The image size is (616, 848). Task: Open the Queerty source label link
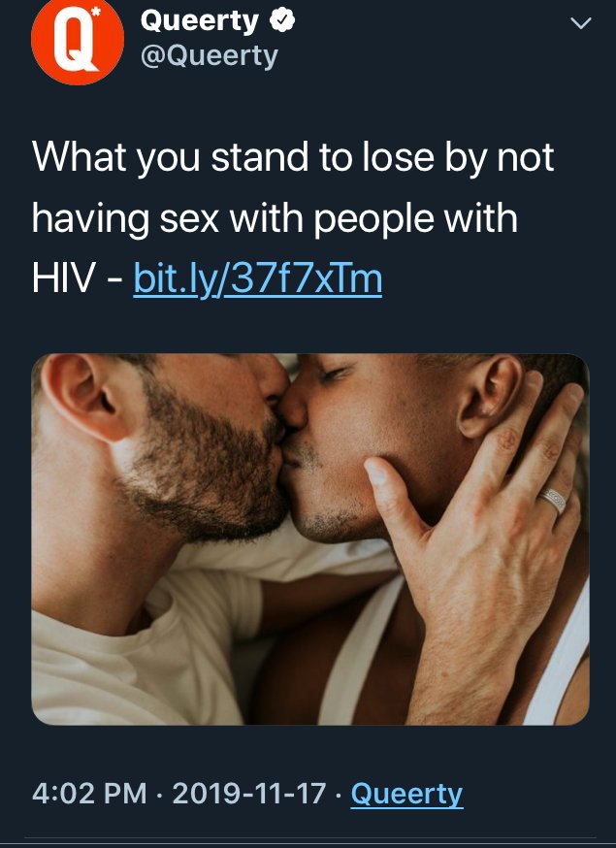coord(406,795)
